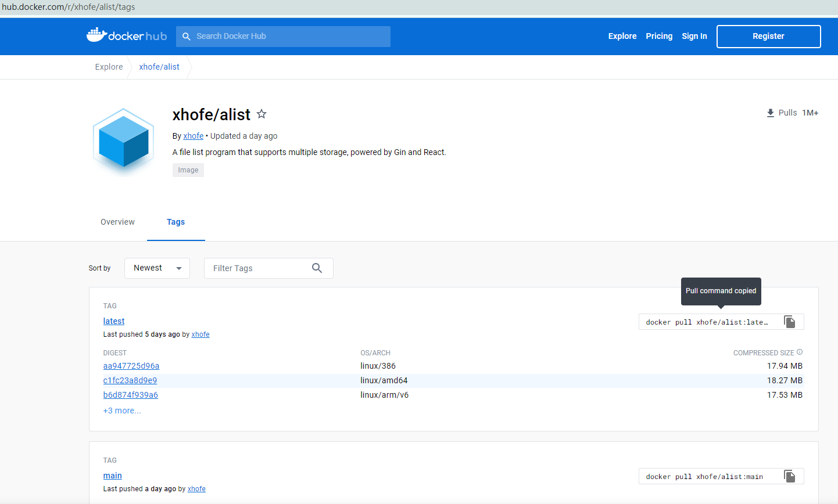The height and width of the screenshot is (504, 838).
Task: Click the Filter Tags magnifier icon
Action: pos(317,268)
